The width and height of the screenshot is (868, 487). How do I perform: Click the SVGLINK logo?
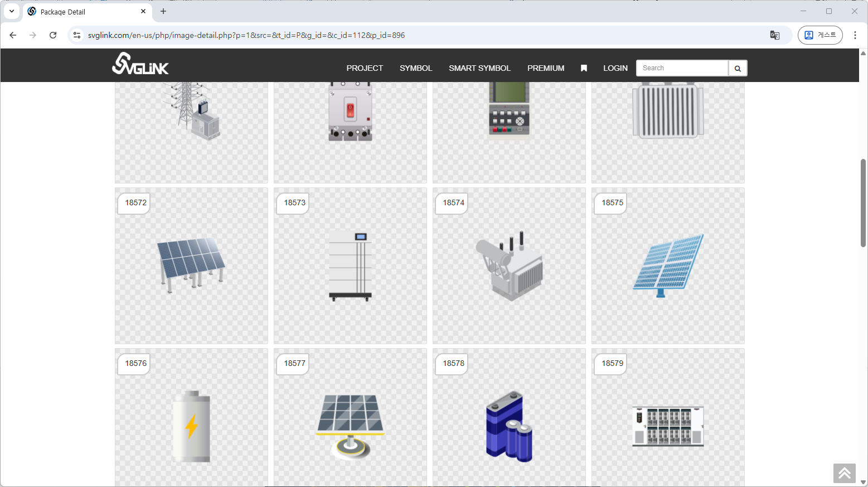click(140, 64)
